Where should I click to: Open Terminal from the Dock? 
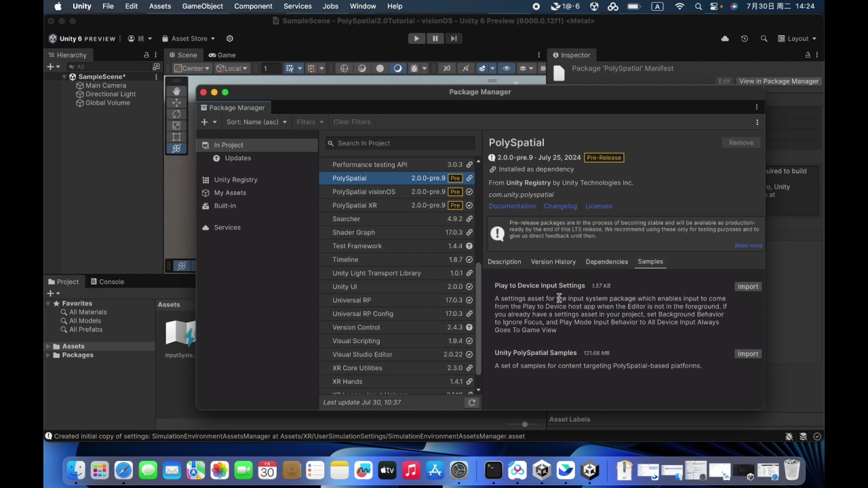(493, 470)
